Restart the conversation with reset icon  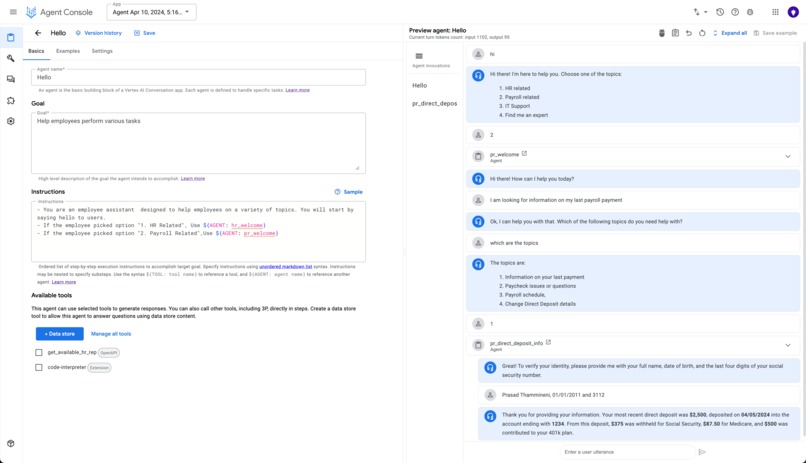(702, 33)
